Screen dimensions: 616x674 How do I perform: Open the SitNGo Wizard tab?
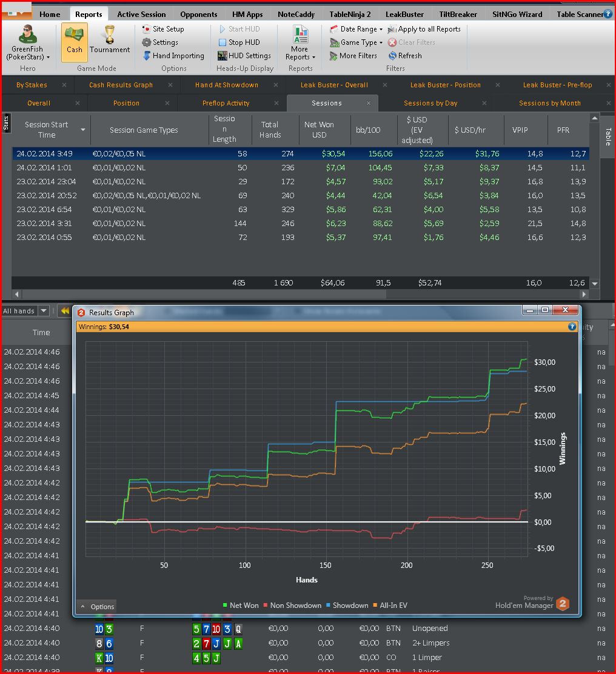tap(517, 14)
